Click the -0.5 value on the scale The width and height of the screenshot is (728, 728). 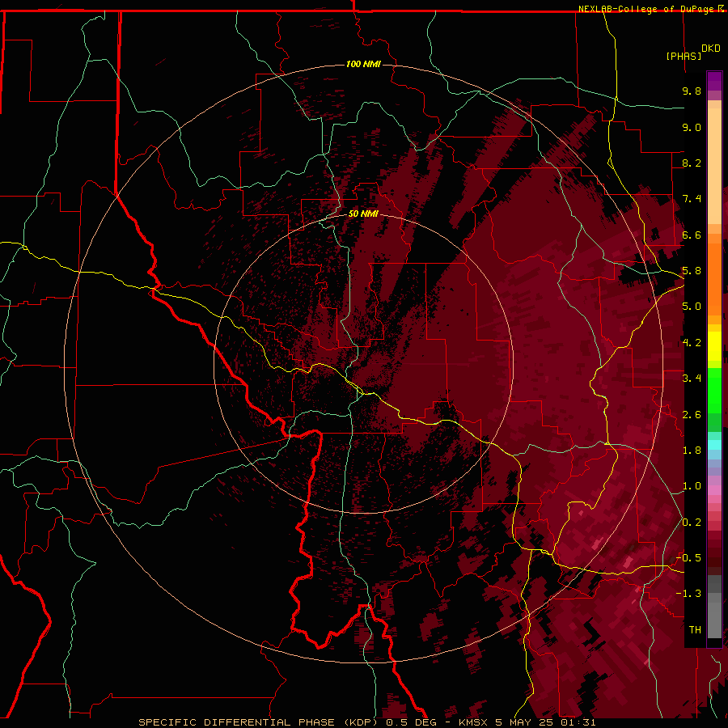pyautogui.click(x=688, y=558)
